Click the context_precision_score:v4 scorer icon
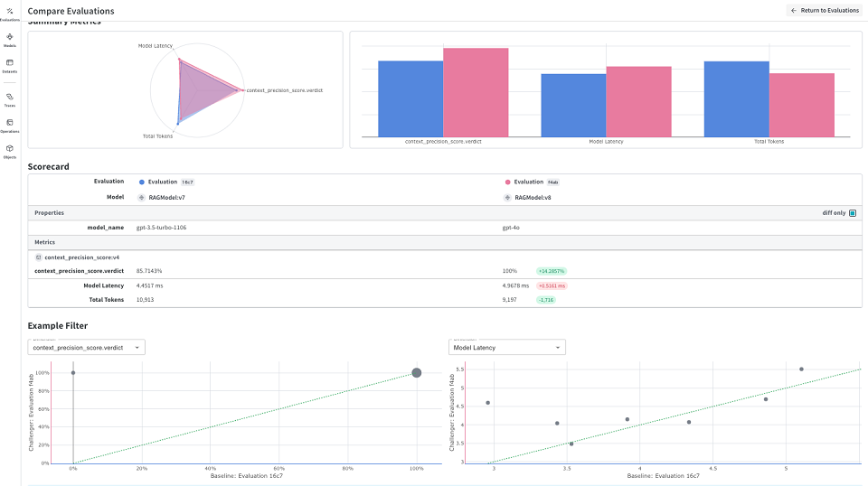The height and width of the screenshot is (486, 868). [x=39, y=257]
